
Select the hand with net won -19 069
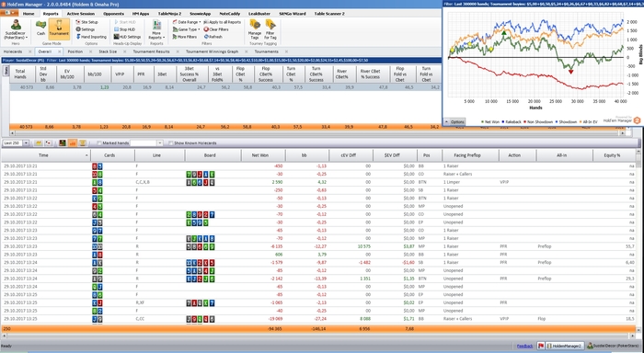318,318
